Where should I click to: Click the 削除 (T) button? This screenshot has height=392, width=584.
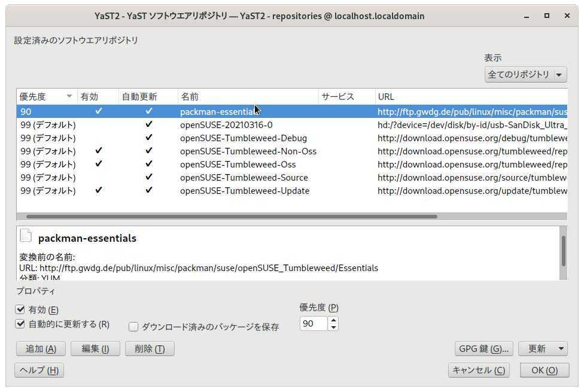(150, 349)
